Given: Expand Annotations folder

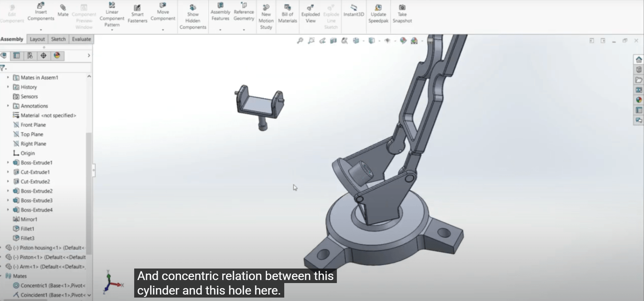Looking at the screenshot, I should tap(8, 106).
